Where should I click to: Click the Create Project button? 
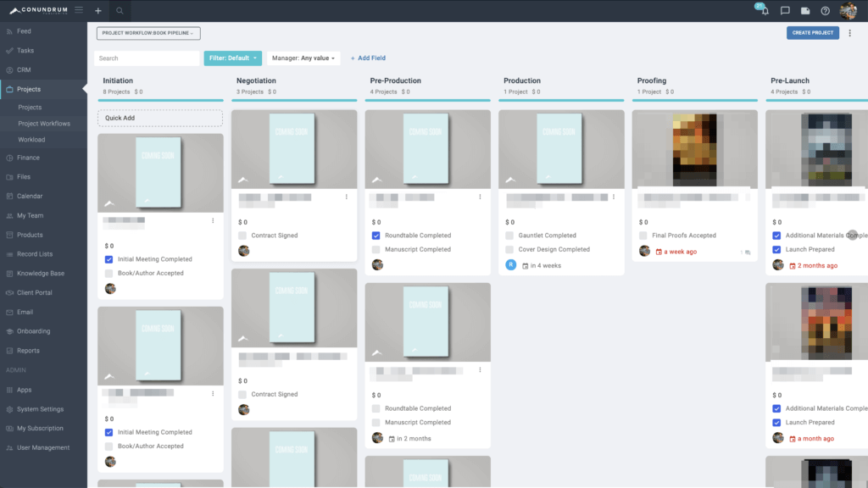point(813,33)
